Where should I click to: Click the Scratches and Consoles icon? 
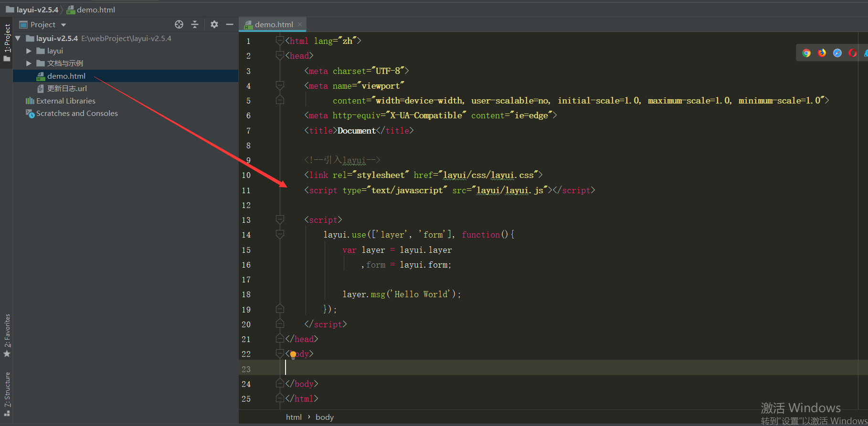(30, 114)
